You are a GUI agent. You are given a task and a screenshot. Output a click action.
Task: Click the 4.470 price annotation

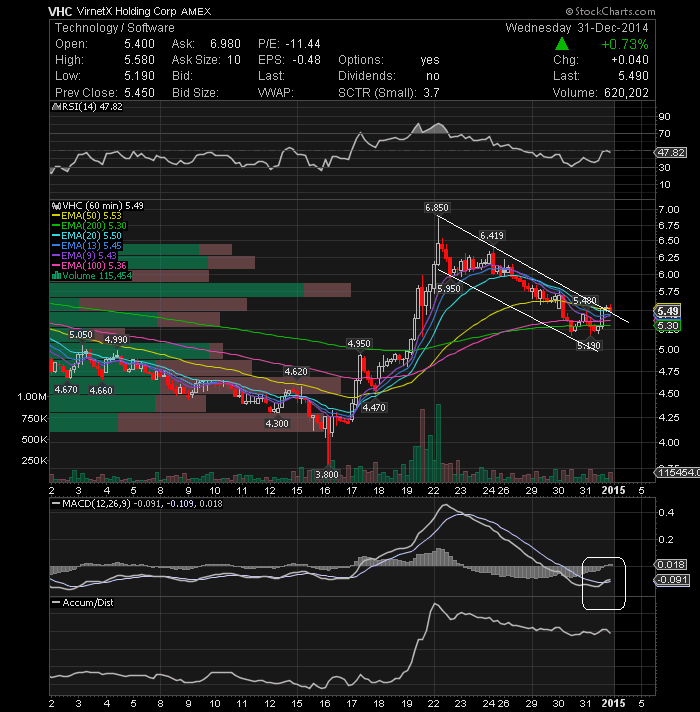pos(374,408)
